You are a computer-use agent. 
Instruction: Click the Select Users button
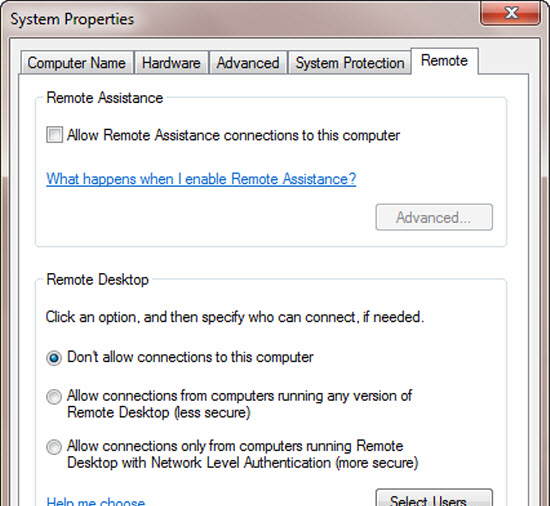pyautogui.click(x=434, y=498)
